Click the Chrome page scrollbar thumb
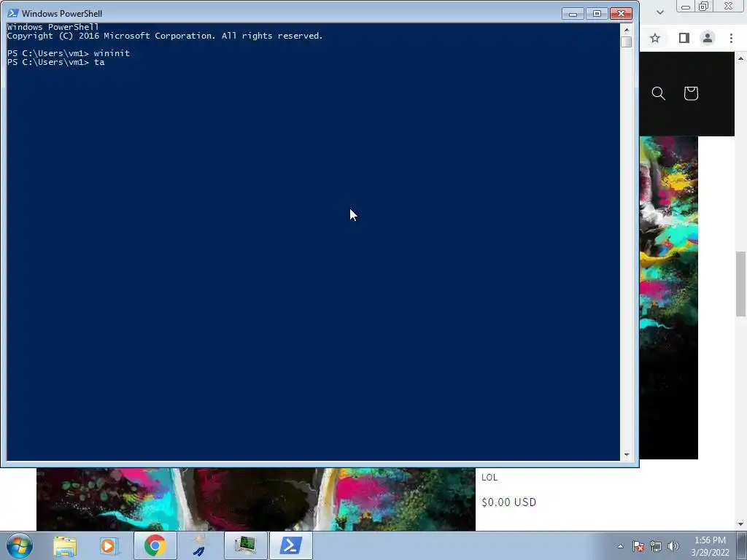The width and height of the screenshot is (747, 560). click(741, 284)
